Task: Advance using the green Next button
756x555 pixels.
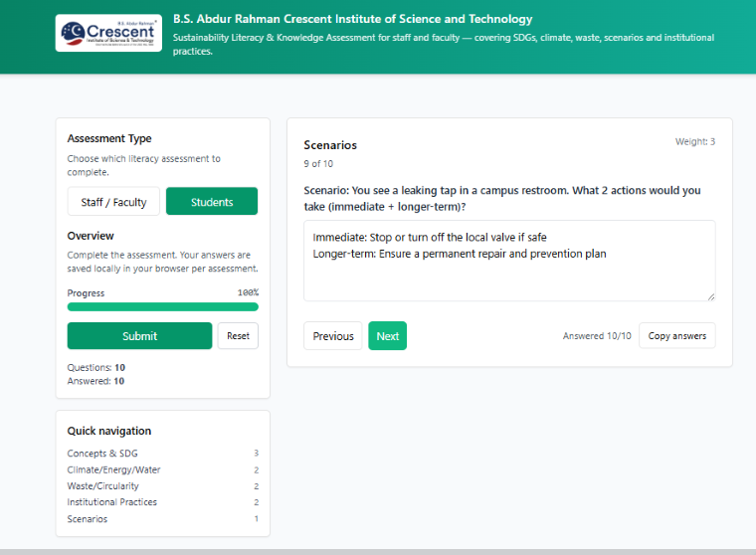Action: (387, 336)
